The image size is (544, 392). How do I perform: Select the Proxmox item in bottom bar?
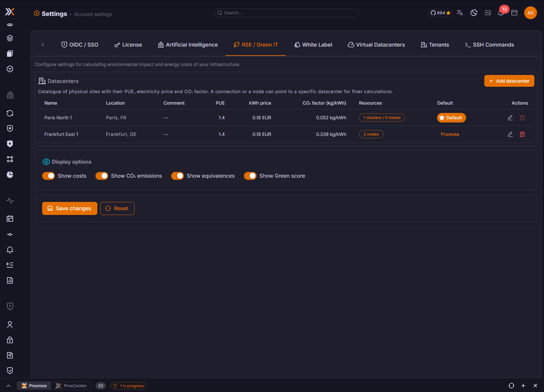34,386
